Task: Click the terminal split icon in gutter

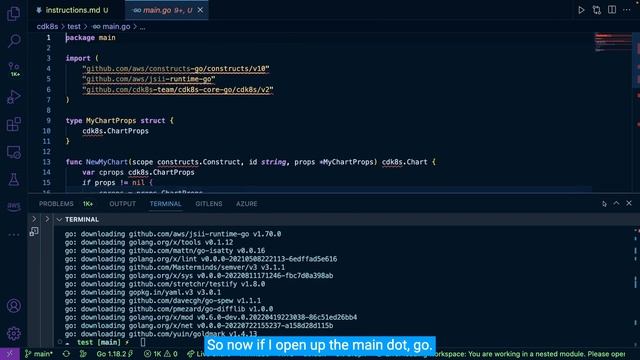Action: [x=34, y=232]
